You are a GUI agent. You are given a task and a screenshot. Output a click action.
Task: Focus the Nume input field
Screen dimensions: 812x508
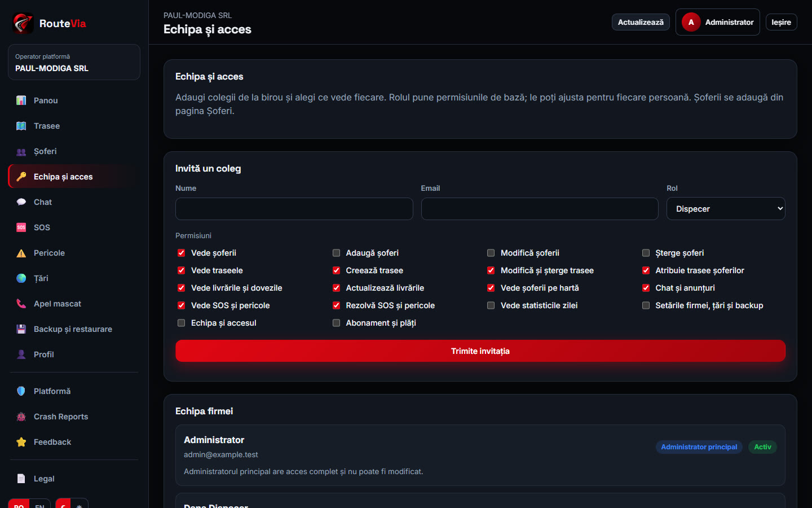[x=294, y=209]
